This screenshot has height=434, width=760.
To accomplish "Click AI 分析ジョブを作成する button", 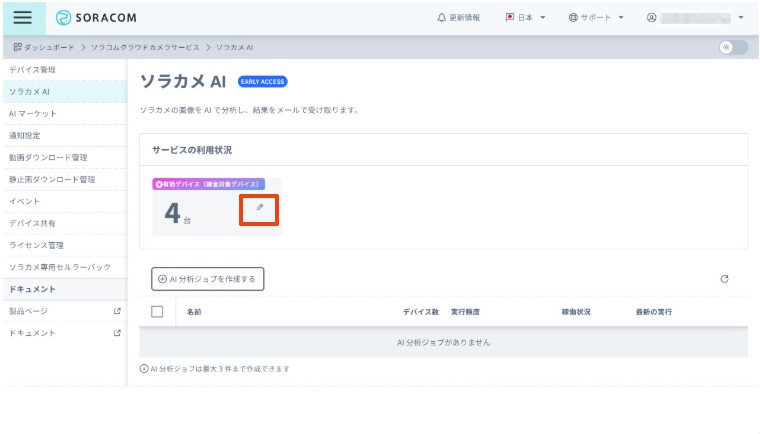I will pyautogui.click(x=207, y=279).
